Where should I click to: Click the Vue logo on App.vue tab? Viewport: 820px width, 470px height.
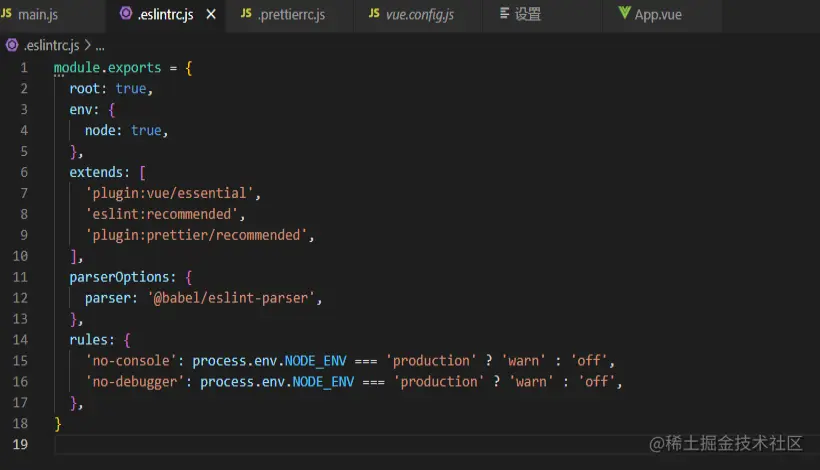(x=625, y=14)
